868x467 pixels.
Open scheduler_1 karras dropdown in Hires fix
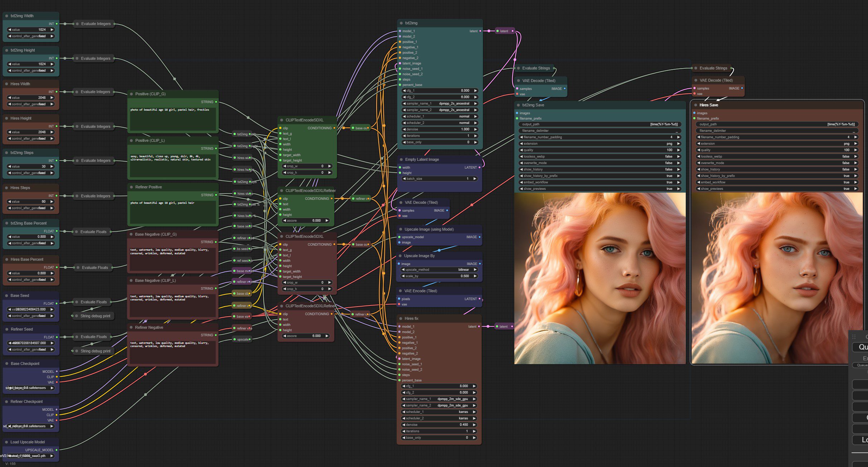point(439,412)
